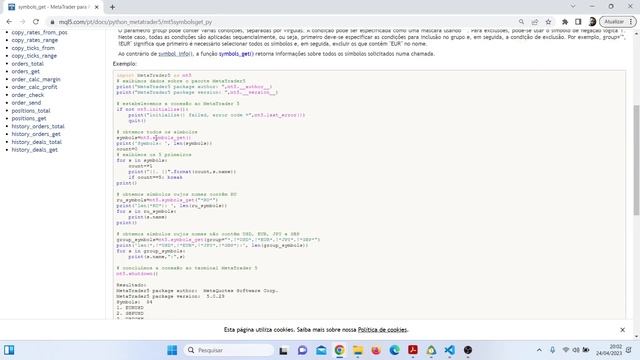Open order_calc_margin in sidebar
640x360 pixels.
[x=36, y=79]
